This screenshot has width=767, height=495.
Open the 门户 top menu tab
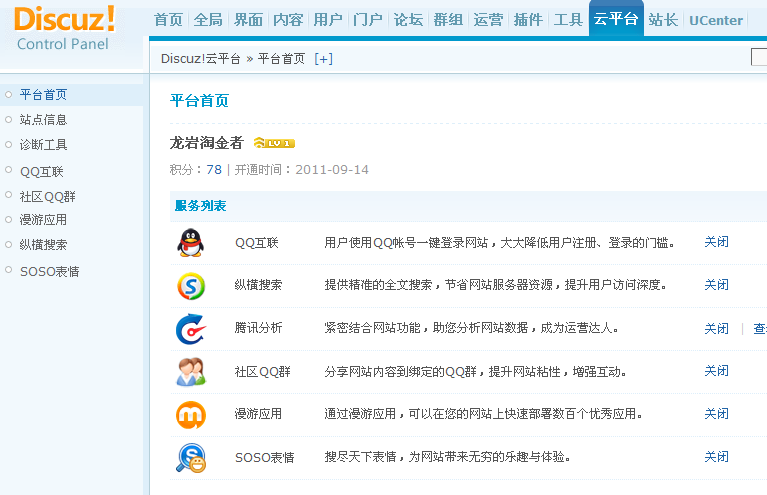(x=368, y=20)
